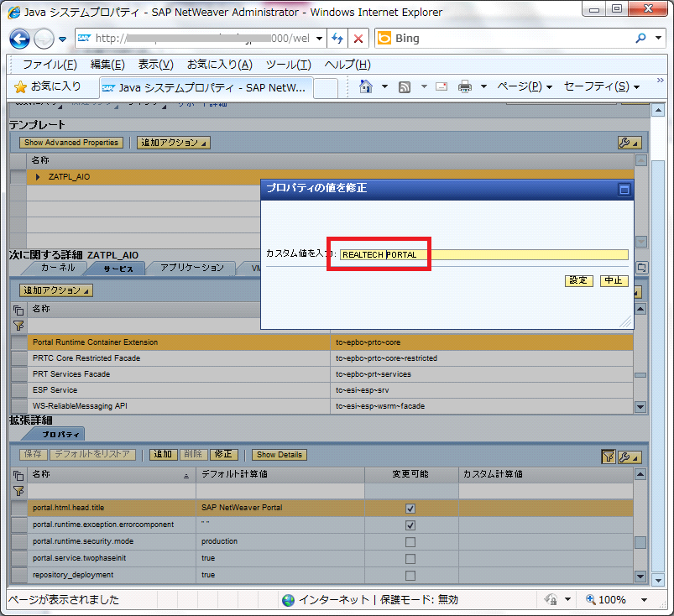Maximize the property value dialog
This screenshot has width=674, height=616.
[624, 189]
